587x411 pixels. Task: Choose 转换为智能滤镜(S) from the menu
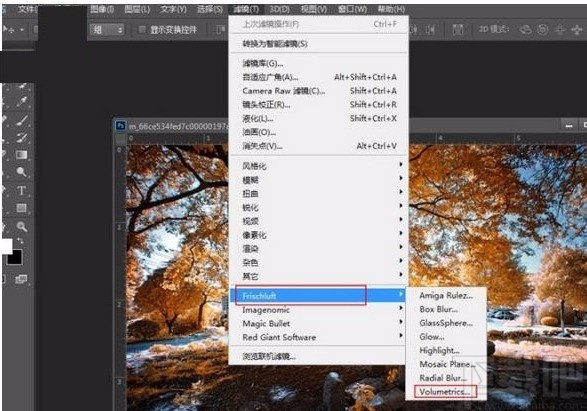tap(319, 44)
